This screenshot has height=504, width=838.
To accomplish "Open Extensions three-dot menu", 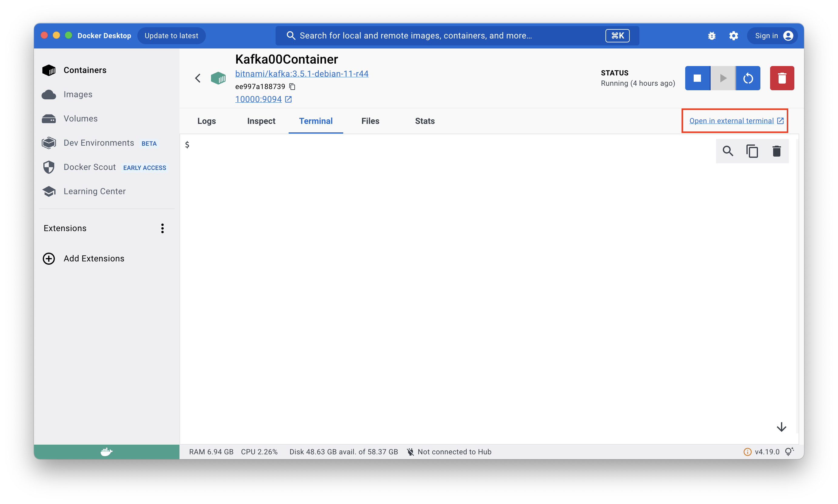I will [x=163, y=228].
